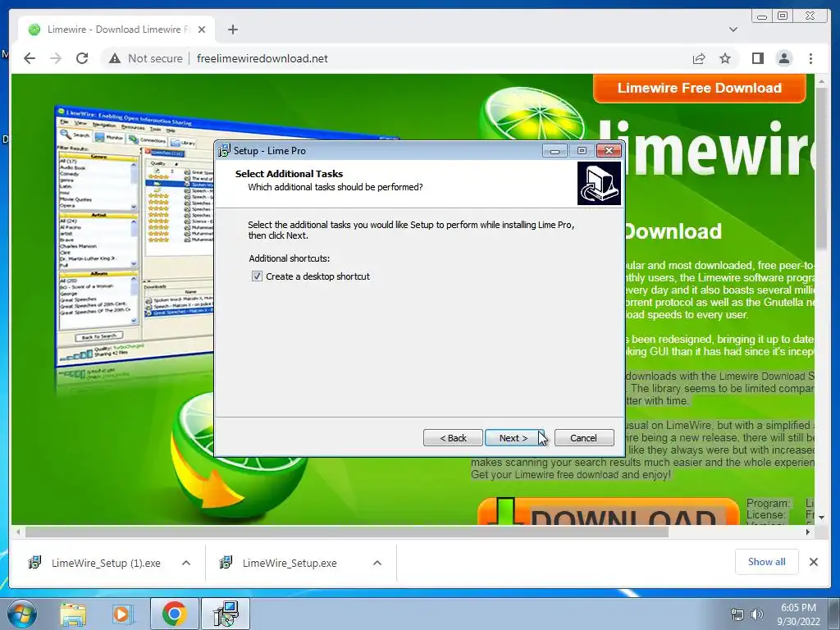The image size is (840, 630).
Task: Open Show all downloads
Action: tap(767, 561)
